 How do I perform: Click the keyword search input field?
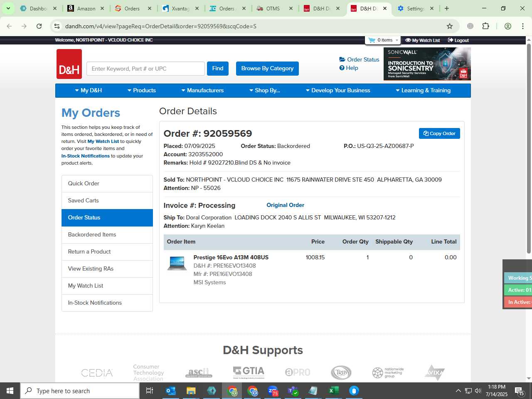click(145, 69)
